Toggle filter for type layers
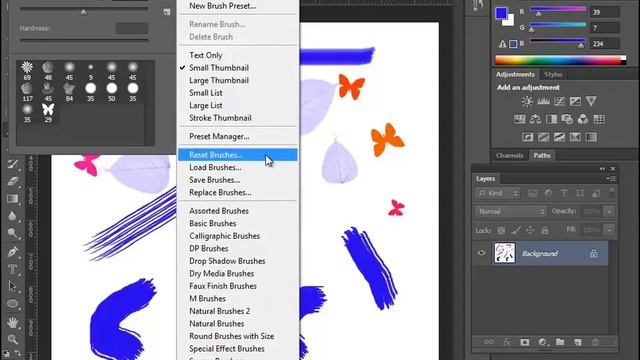Image resolution: width=640 pixels, height=360 pixels. 564,193
